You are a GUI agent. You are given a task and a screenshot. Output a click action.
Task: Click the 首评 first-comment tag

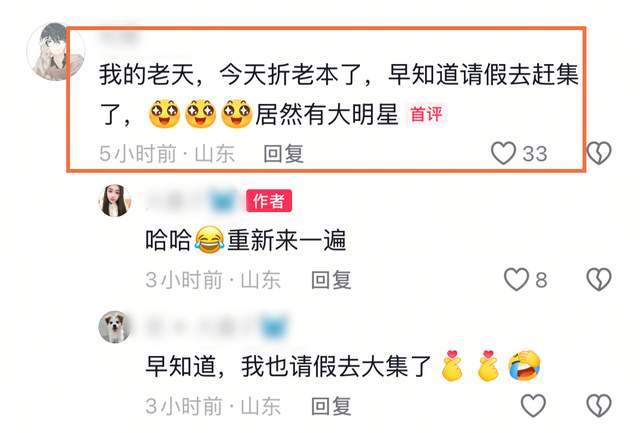pyautogui.click(x=426, y=114)
